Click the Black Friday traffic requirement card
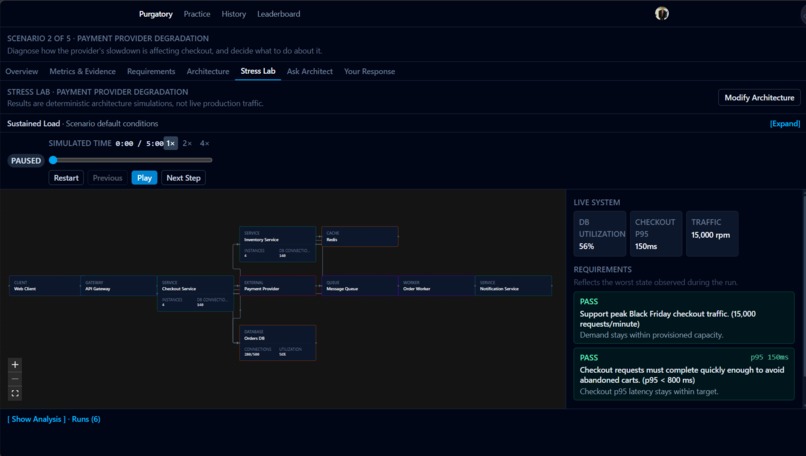806x456 pixels. pyautogui.click(x=684, y=318)
